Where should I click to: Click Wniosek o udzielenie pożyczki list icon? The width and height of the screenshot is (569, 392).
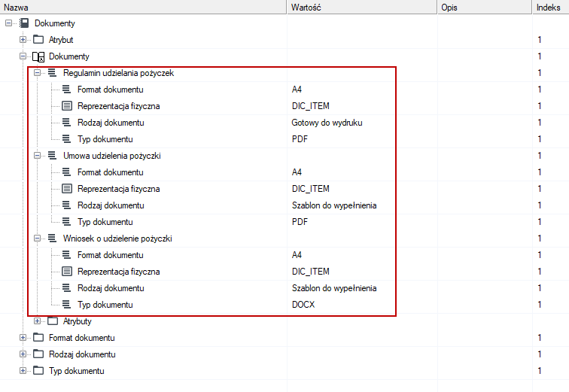point(52,239)
